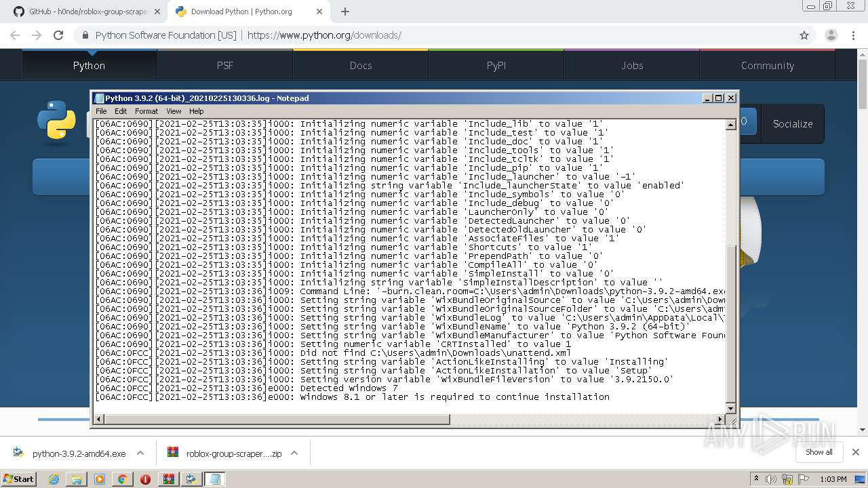868x488 pixels.
Task: Reload the python.org page
Action: pyautogui.click(x=58, y=35)
